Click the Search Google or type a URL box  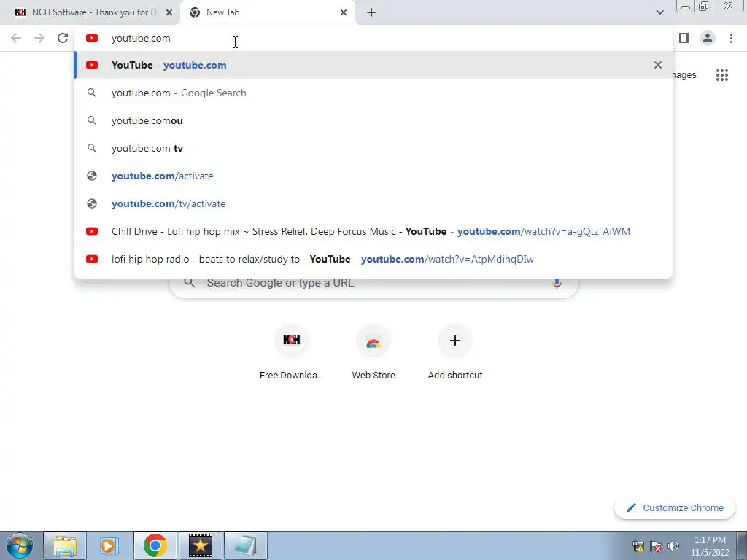(x=373, y=283)
